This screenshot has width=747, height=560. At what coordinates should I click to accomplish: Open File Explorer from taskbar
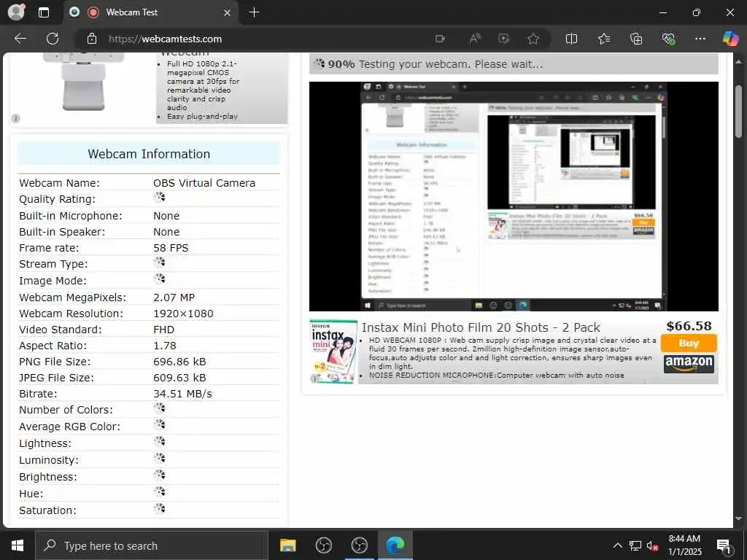287,545
